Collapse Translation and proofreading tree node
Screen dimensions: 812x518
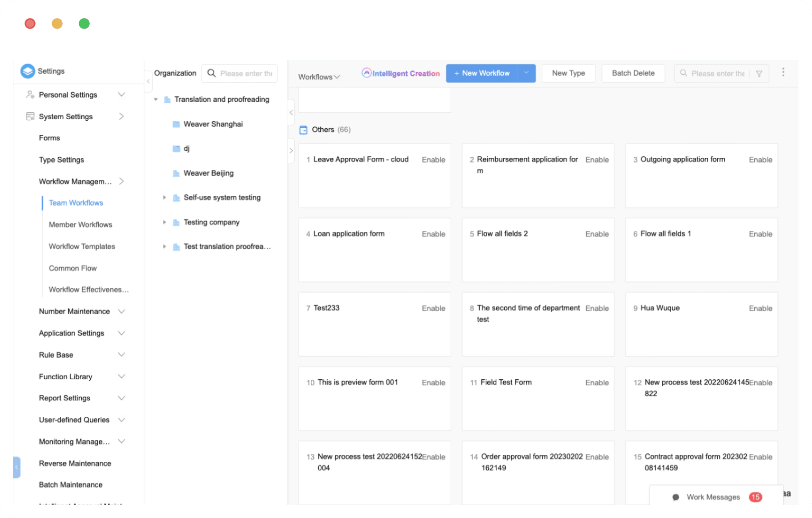pyautogui.click(x=156, y=100)
